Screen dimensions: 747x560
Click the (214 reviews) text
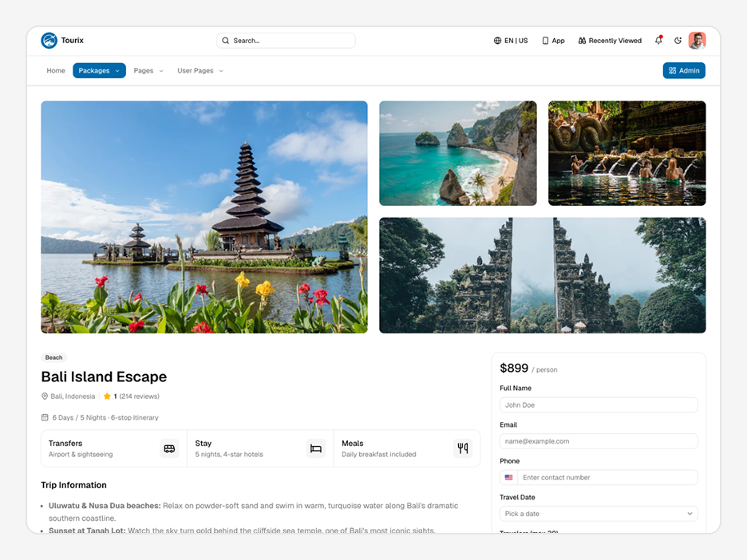[140, 396]
